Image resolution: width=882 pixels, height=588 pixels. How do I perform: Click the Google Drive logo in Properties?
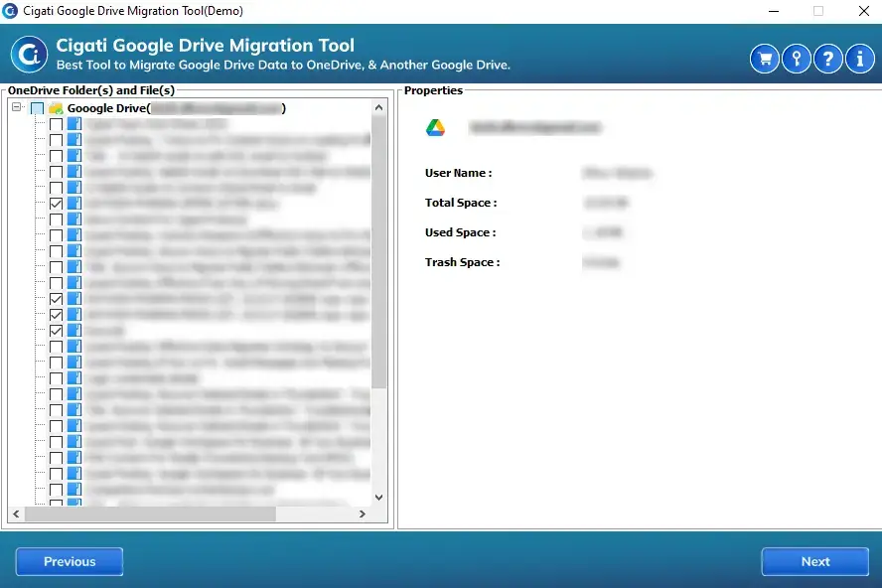pyautogui.click(x=435, y=128)
